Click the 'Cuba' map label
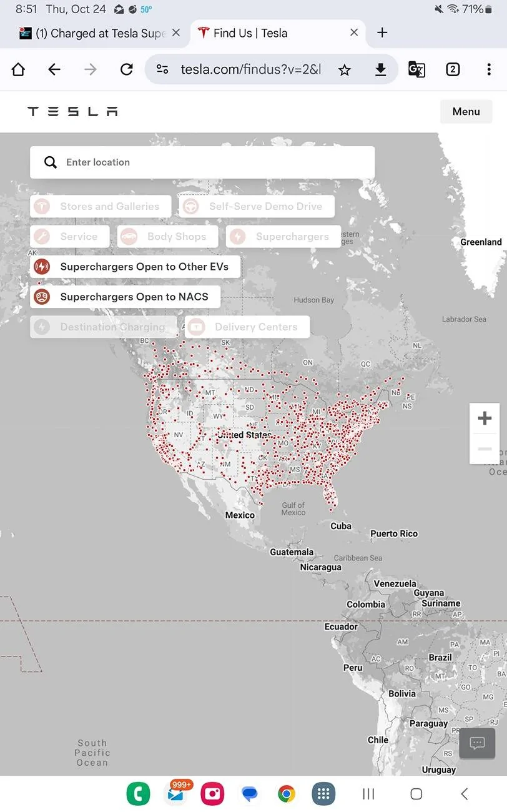 341,526
